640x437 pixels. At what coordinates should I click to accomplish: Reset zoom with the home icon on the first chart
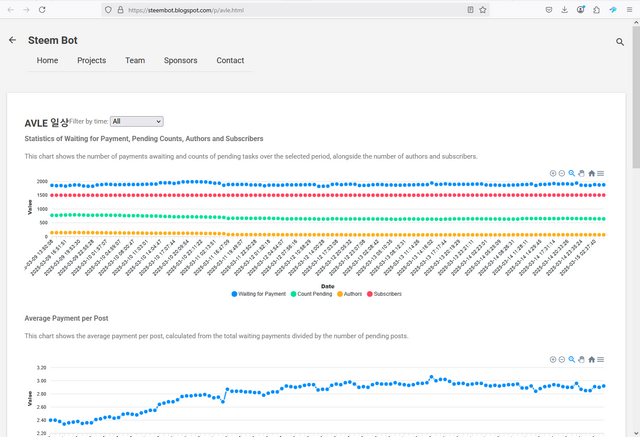591,173
